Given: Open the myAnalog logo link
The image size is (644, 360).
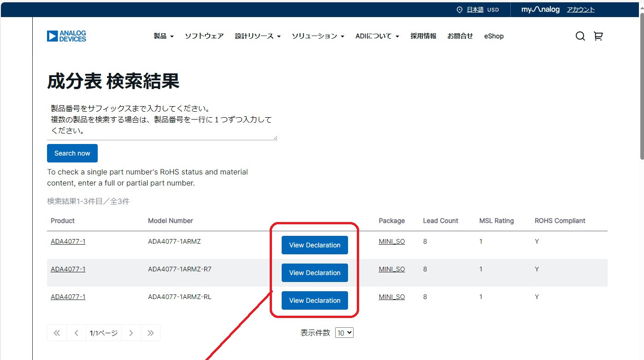Looking at the screenshot, I should pos(540,10).
